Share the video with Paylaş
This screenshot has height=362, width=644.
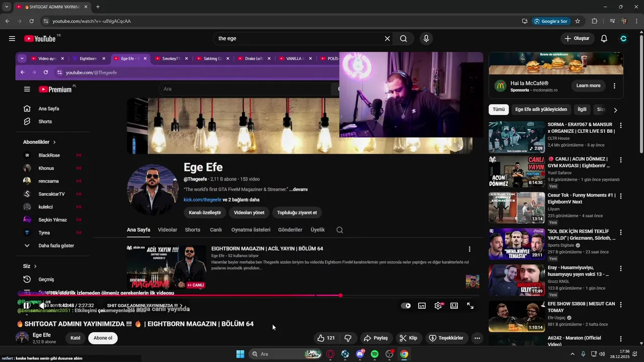[x=376, y=338]
